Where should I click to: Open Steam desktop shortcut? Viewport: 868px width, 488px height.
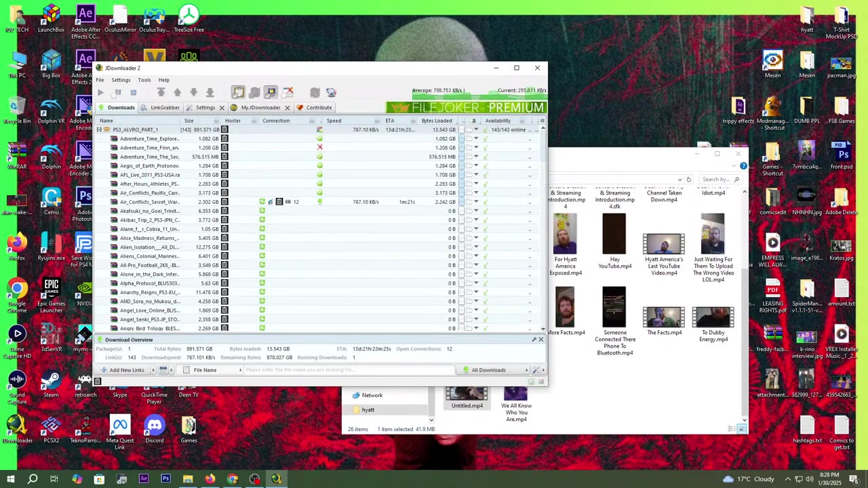pyautogui.click(x=51, y=384)
